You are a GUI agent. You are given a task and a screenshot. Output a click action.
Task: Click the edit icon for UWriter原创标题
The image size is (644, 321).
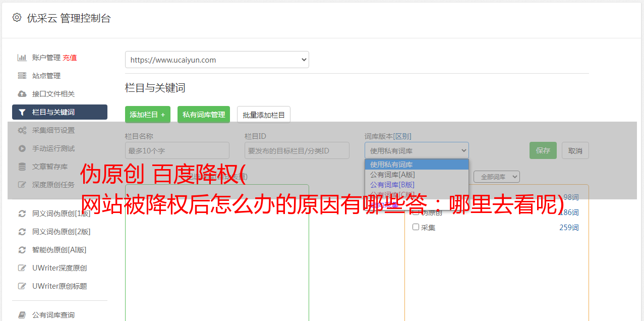pyautogui.click(x=22, y=286)
